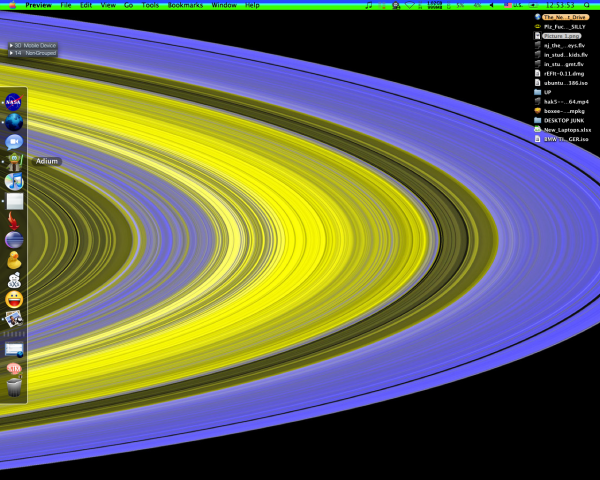This screenshot has width=600, height=480.
Task: Click the 12:53:53 clock
Action: 560,5
